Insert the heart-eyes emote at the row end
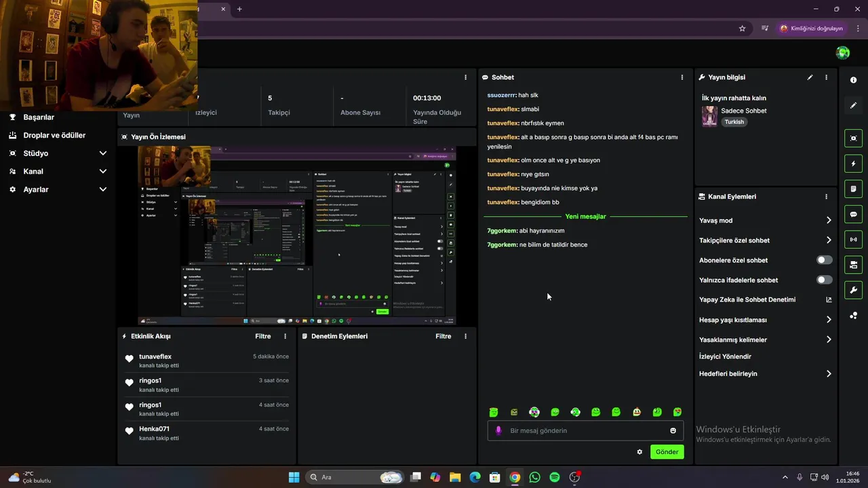The height and width of the screenshot is (488, 868). pyautogui.click(x=677, y=412)
